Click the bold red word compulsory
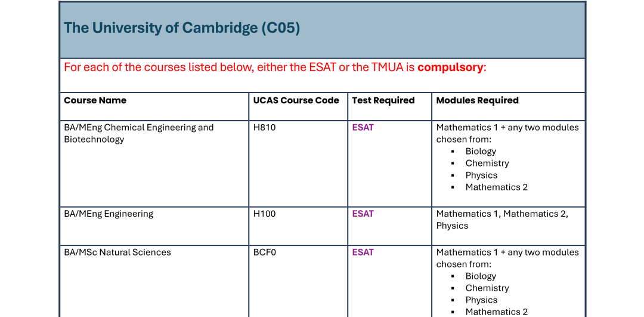The image size is (644, 317). pyautogui.click(x=450, y=67)
